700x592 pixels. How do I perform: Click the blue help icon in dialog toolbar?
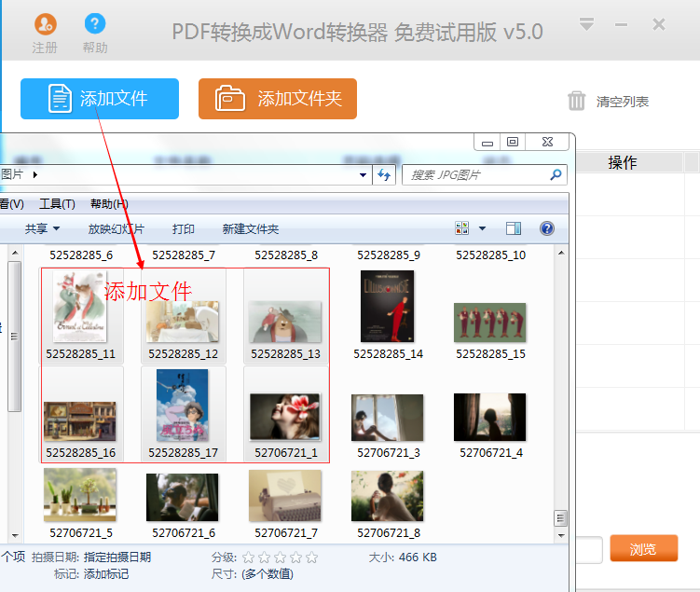pyautogui.click(x=547, y=228)
